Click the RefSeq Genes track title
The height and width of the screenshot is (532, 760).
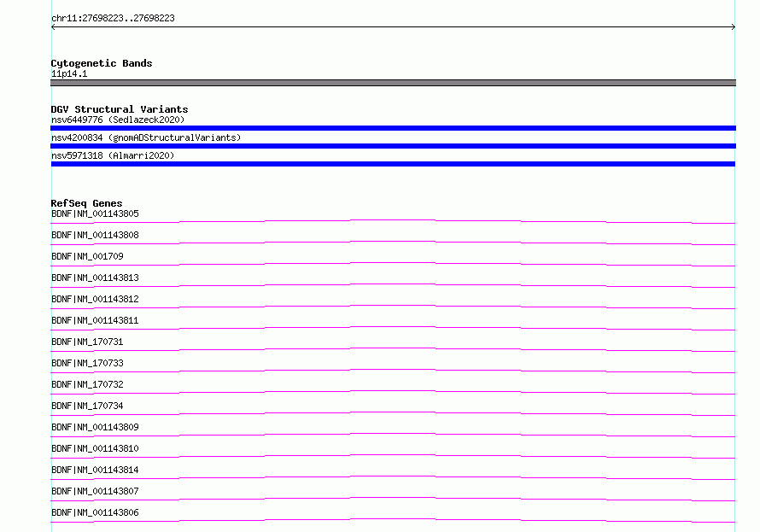(86, 203)
